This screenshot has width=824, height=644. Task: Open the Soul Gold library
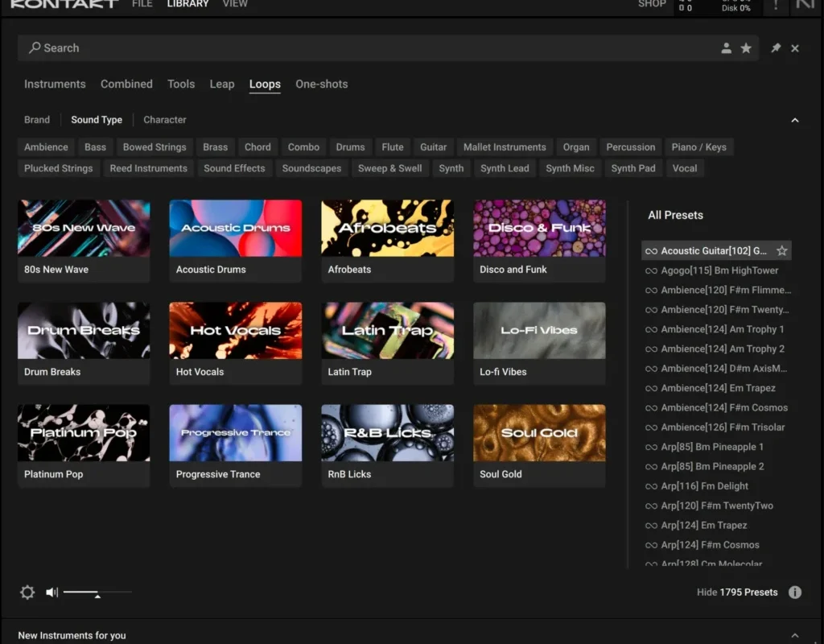coord(539,446)
